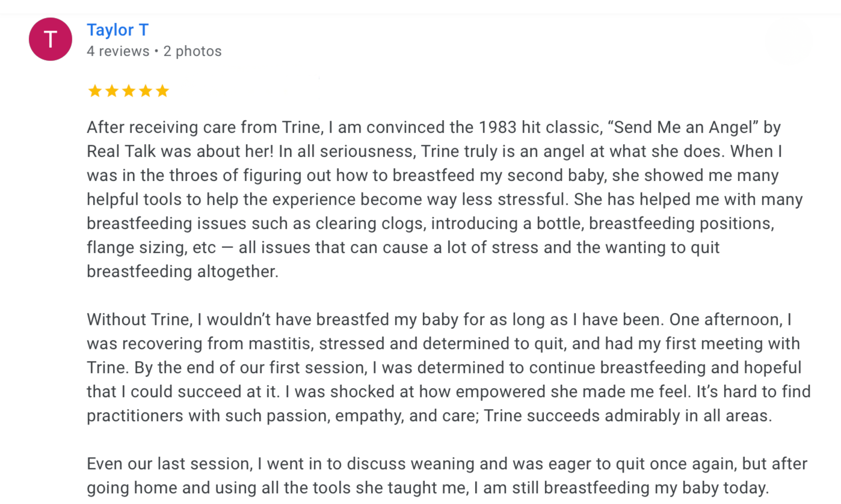
Task: Click the phrase 'flange sizing' in review
Action: (x=137, y=248)
